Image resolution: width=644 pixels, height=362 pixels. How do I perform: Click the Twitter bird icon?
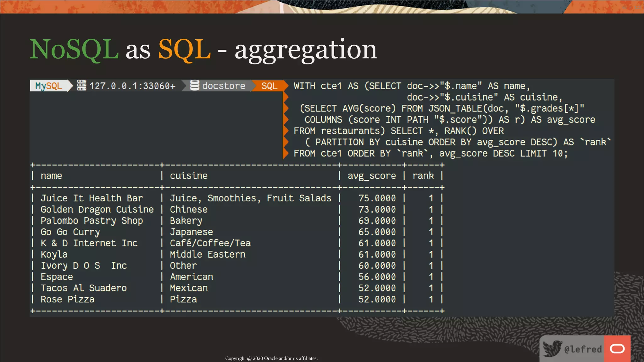click(x=552, y=348)
